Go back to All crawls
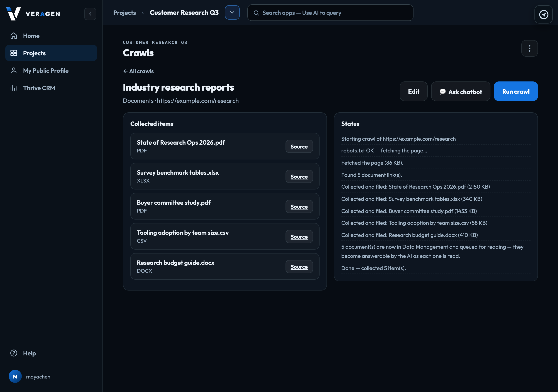Screen dimensions: 558x392 [x=138, y=71]
